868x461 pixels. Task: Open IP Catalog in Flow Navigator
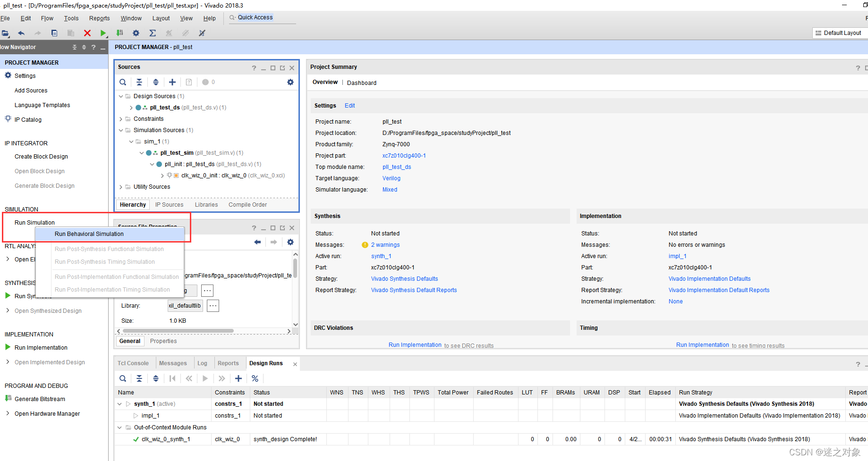28,120
